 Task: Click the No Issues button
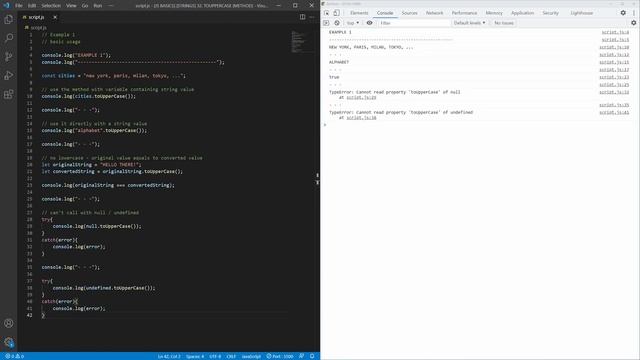pos(504,23)
